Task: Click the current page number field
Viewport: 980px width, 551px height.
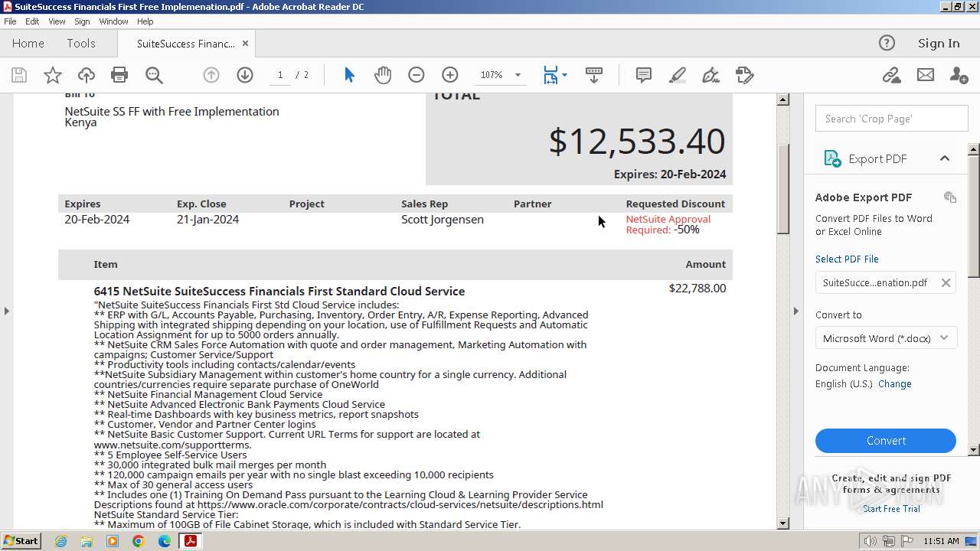Action: [x=280, y=75]
